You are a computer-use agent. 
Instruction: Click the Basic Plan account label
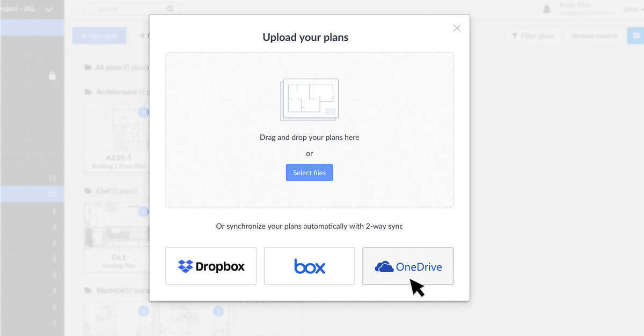tap(575, 5)
